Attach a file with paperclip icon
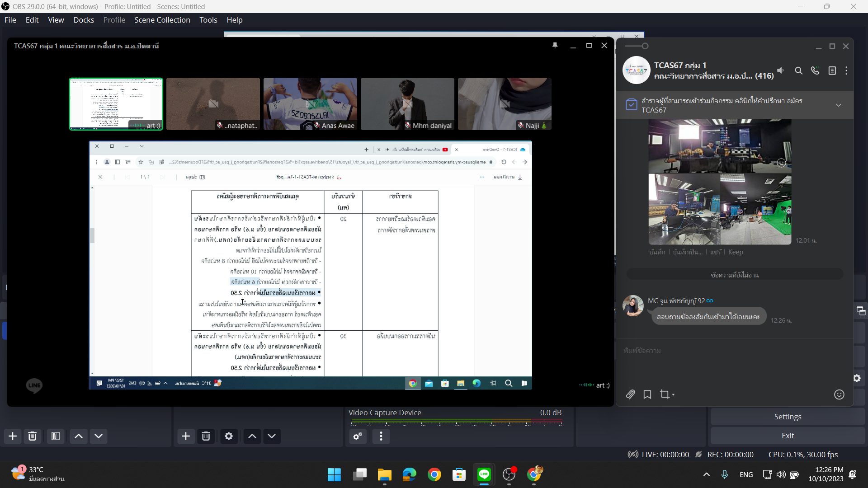 (630, 394)
